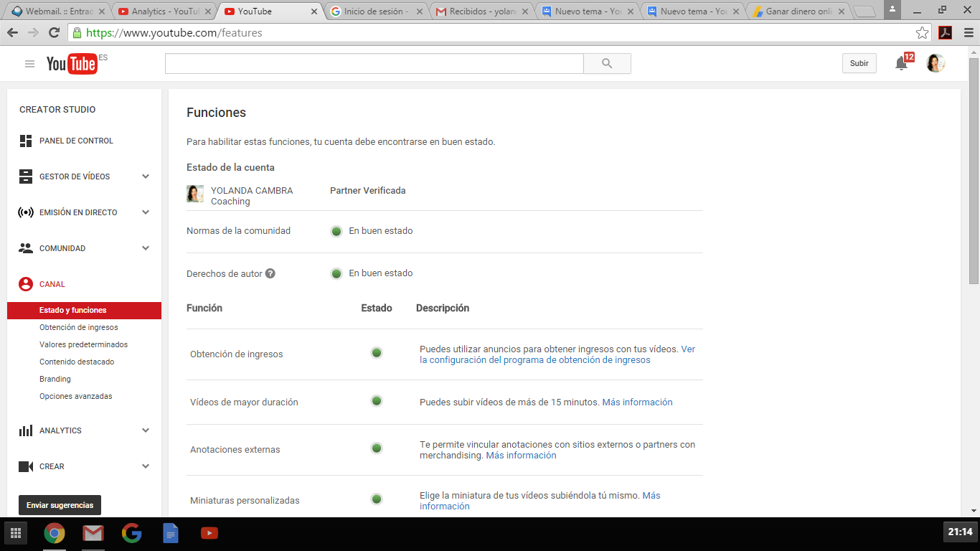Image resolution: width=980 pixels, height=551 pixels.
Task: Open the notifications bell
Action: point(901,63)
